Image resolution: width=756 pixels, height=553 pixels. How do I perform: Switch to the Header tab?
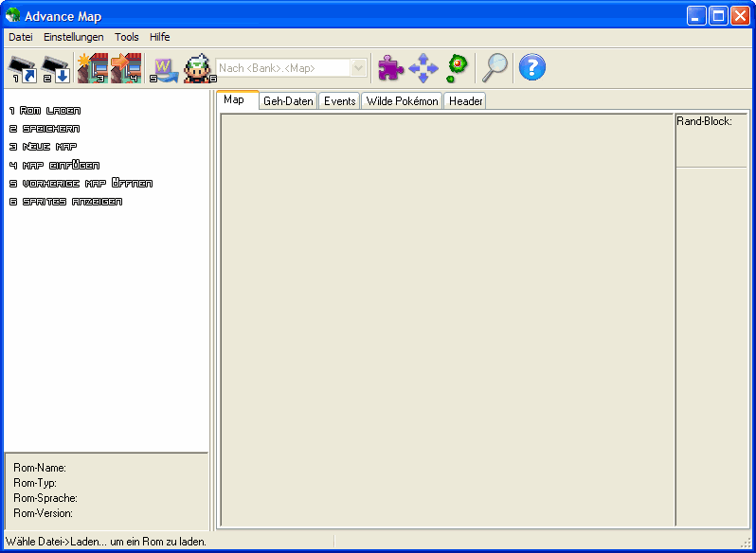[465, 101]
